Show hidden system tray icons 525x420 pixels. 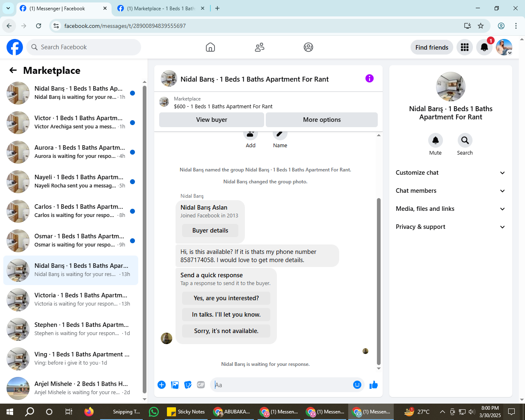click(x=442, y=412)
